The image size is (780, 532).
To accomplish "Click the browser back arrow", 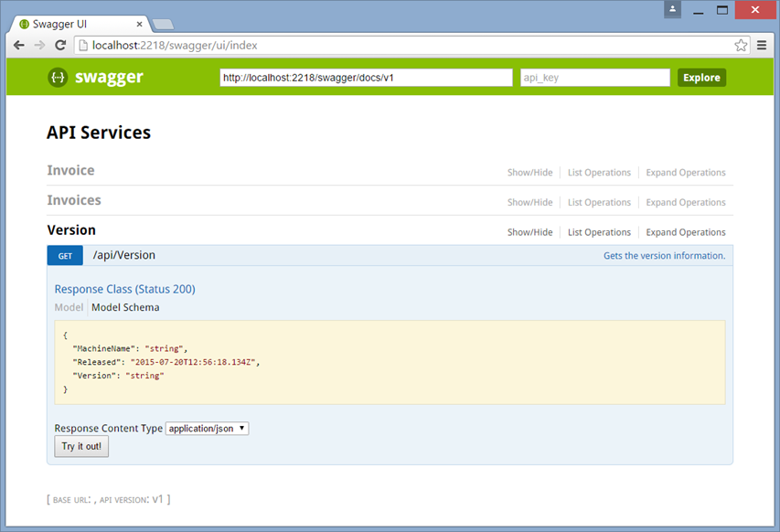I will point(18,45).
